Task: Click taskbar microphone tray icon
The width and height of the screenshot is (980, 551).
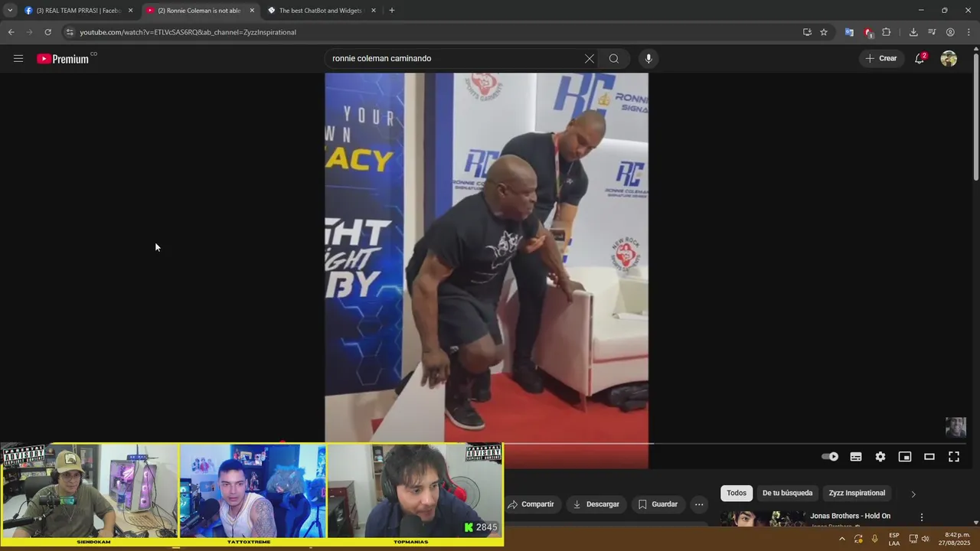Action: [x=874, y=539]
